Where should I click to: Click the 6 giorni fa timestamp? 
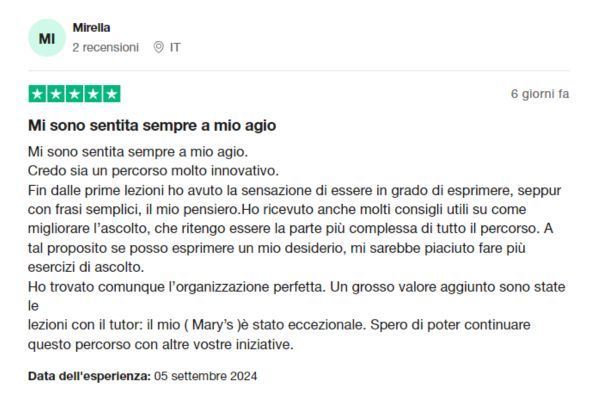click(x=540, y=94)
